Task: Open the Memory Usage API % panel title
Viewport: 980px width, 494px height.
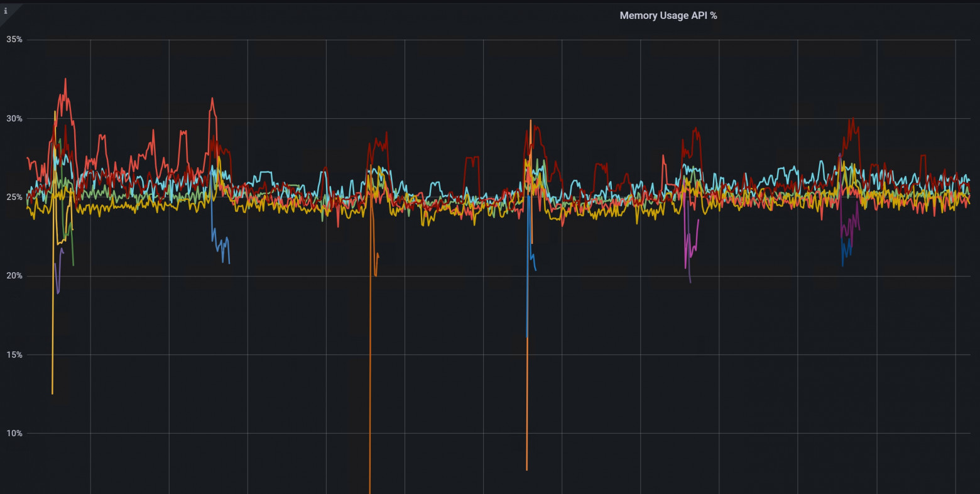Action: 668,16
